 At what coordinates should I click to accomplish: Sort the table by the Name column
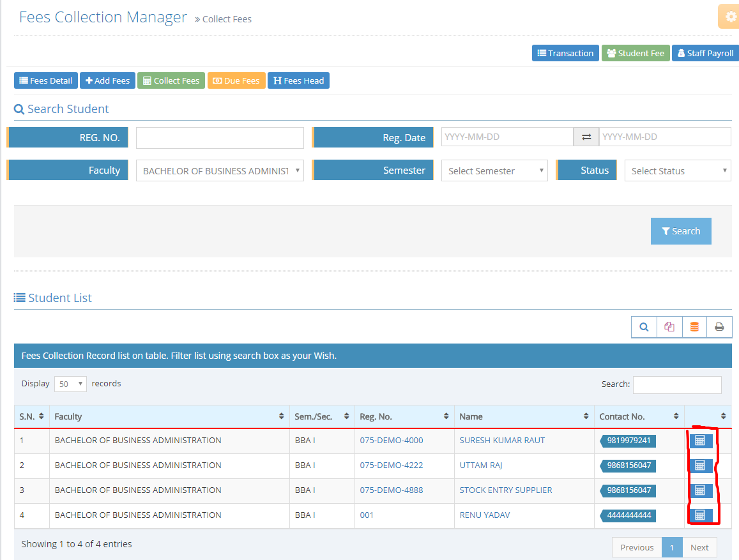pos(524,416)
